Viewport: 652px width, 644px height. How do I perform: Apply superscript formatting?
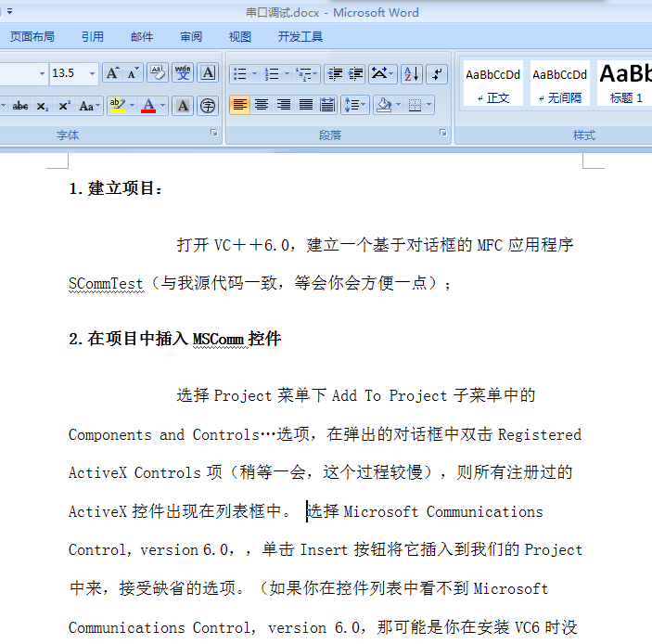point(64,106)
